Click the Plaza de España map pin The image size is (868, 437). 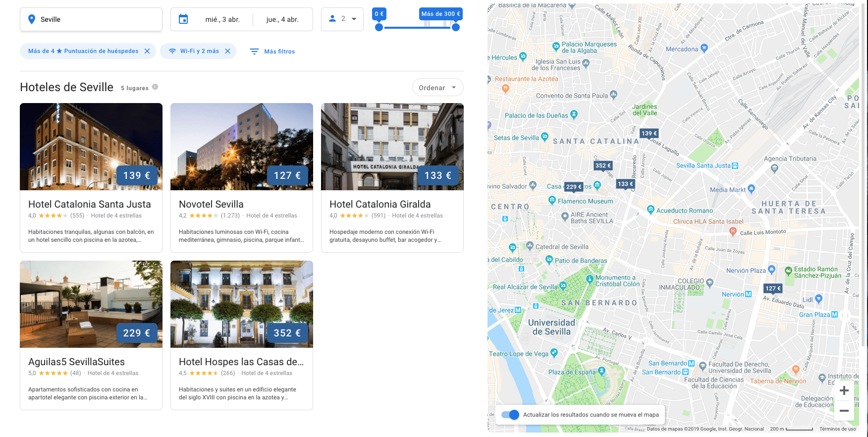coord(602,371)
